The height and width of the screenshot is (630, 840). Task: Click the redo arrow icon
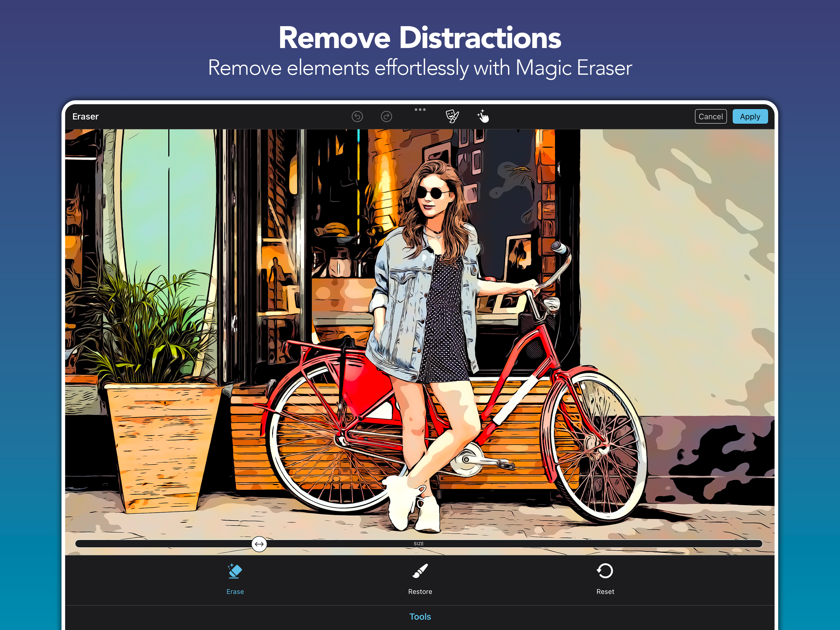(386, 116)
